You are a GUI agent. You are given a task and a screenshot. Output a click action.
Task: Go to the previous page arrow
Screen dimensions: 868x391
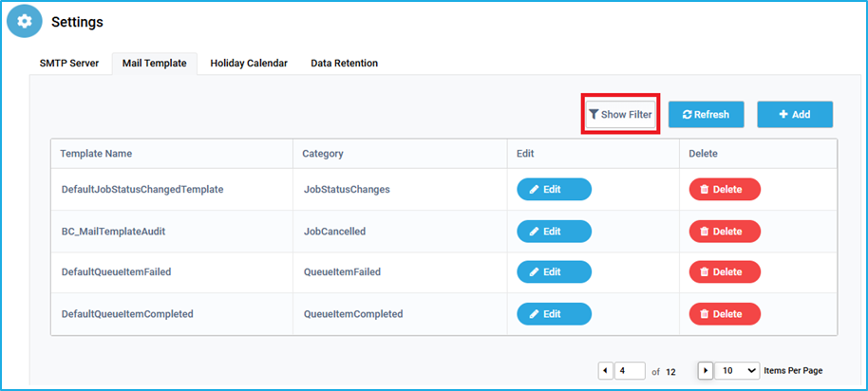coord(606,370)
